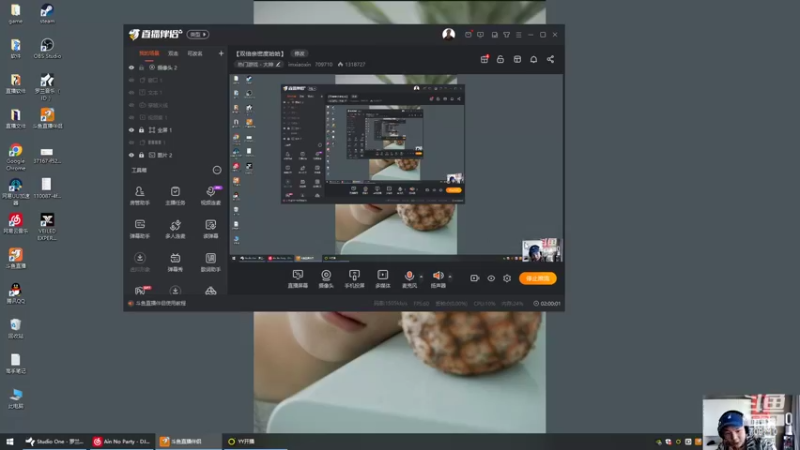Screen dimensions: 800x450
Task: Click the eye preview icon beside the settings gear
Action: click(491, 278)
